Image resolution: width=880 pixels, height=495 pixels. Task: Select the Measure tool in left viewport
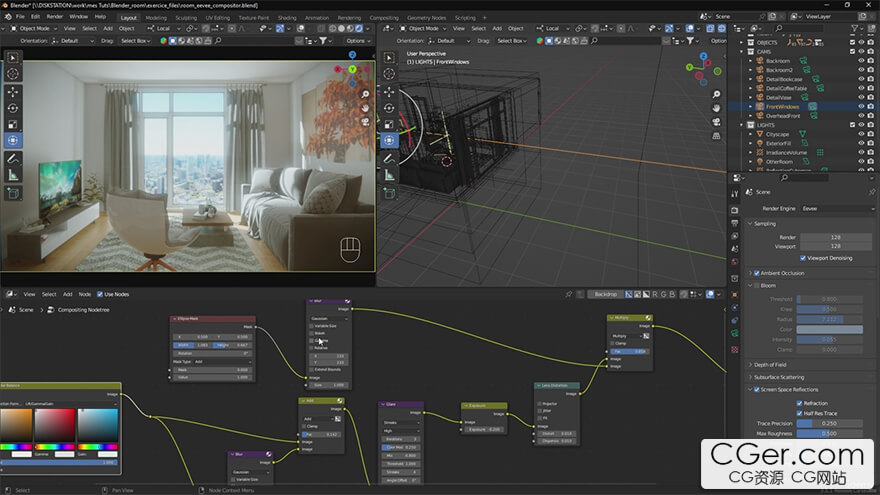click(x=13, y=176)
